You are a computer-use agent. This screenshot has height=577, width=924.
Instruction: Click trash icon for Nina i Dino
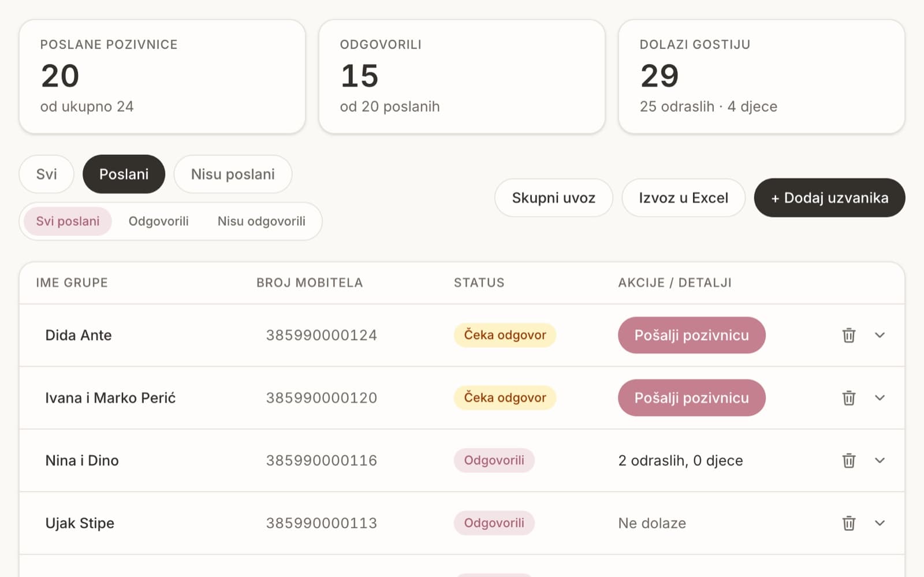coord(848,460)
